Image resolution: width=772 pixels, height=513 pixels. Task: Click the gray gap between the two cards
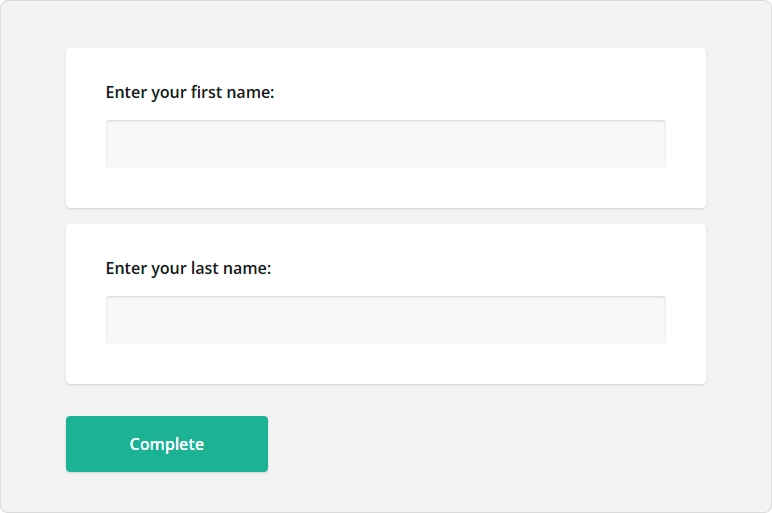pos(385,216)
